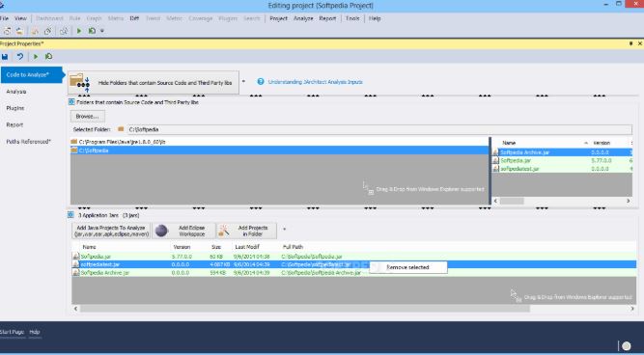Click the blue undo arrow icon
Screen dimensions: 644x355
19,57
